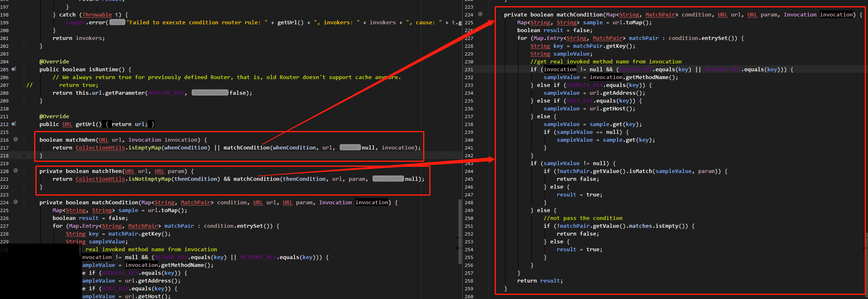Click the URL return type of getUrl()
Screen dimensions: 868x299
67,124
